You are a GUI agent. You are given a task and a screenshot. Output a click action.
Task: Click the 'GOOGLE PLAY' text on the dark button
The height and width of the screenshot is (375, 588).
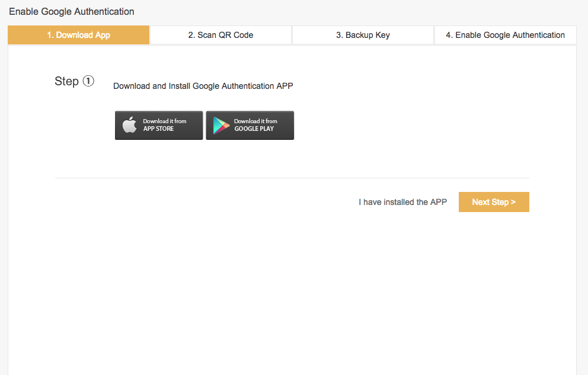coord(254,129)
